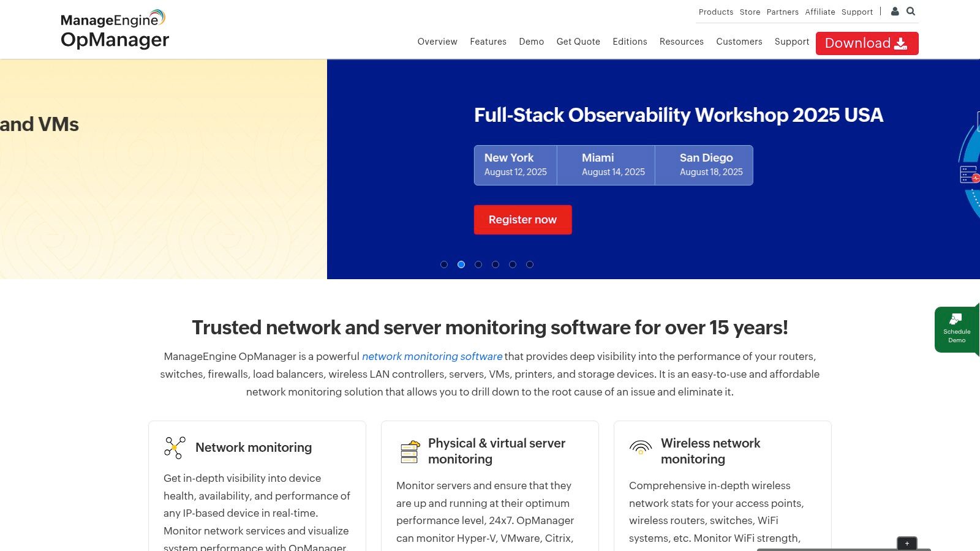
Task: Click the user account icon
Action: (x=895, y=11)
